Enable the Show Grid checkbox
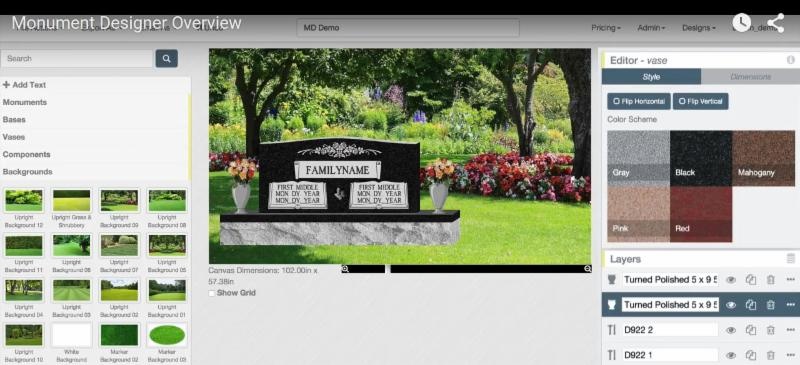This screenshot has width=800, height=365. click(212, 293)
